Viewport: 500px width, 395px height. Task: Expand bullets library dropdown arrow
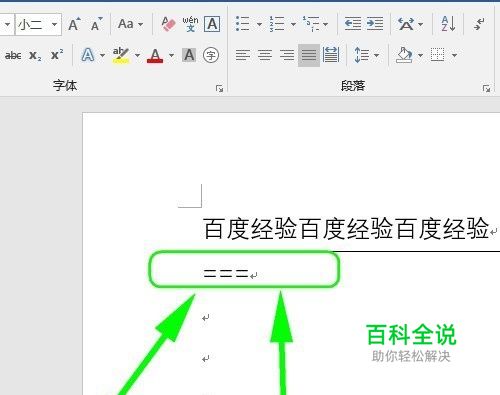pos(259,24)
